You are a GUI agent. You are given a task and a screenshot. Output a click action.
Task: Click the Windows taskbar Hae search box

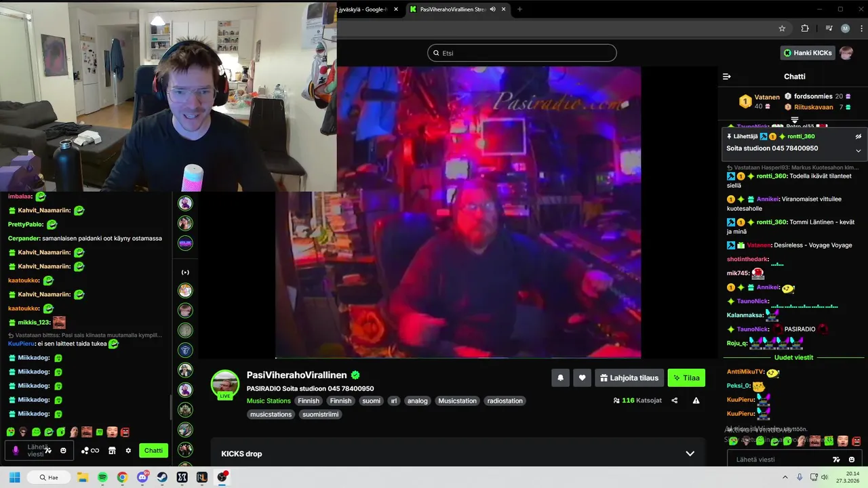[x=48, y=477]
